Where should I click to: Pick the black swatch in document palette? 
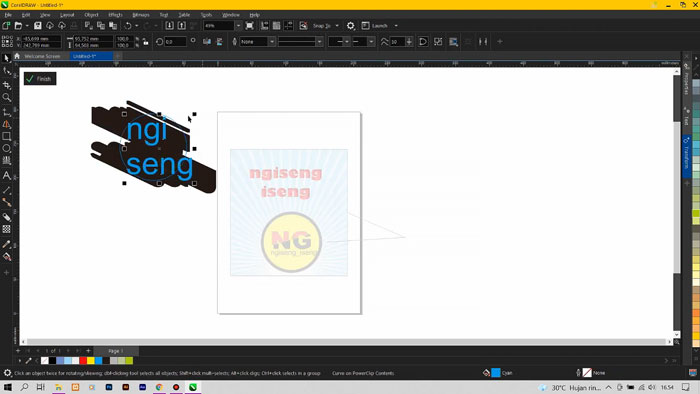(x=52, y=361)
